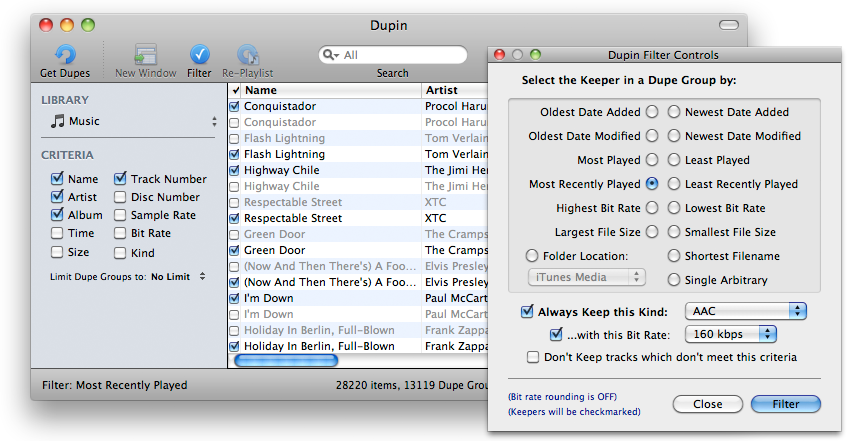
Task: Sort by the Name column header
Action: click(332, 90)
